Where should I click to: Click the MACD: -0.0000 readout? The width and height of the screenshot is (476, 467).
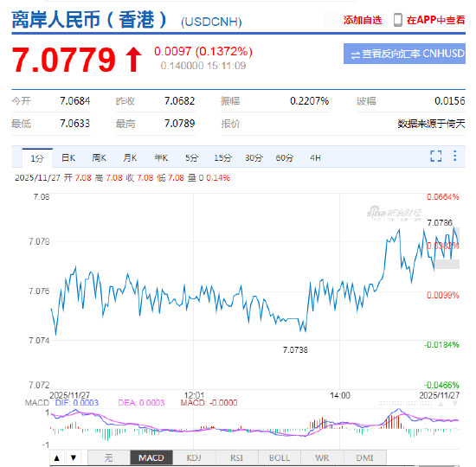pyautogui.click(x=209, y=403)
